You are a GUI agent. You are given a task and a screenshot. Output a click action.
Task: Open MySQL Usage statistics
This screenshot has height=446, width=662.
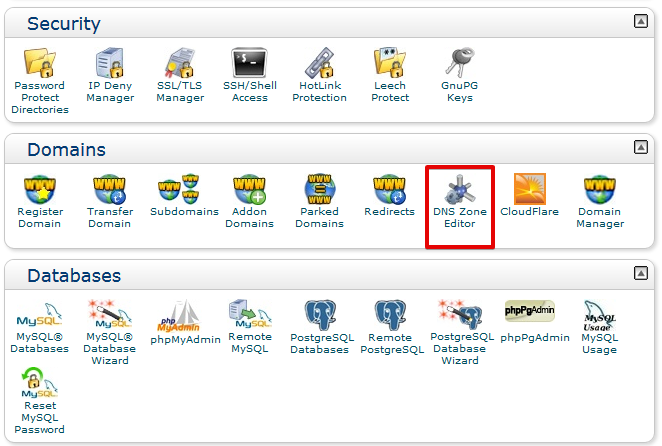pos(600,327)
